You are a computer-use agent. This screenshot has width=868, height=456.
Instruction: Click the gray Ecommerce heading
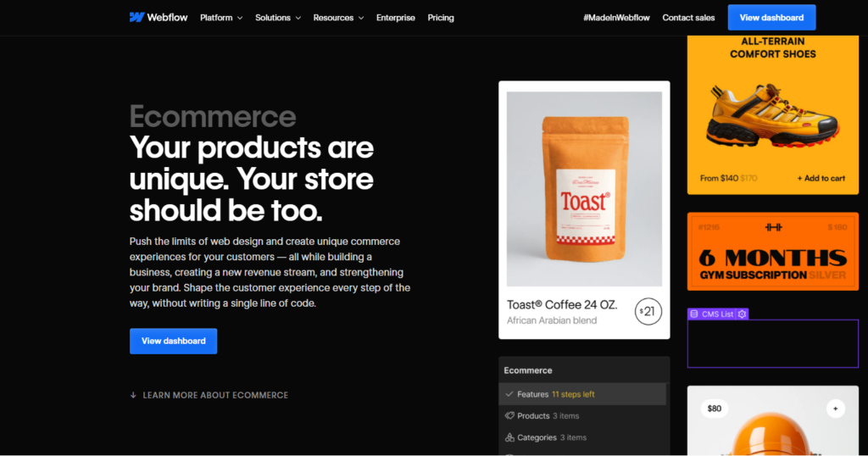click(x=213, y=116)
